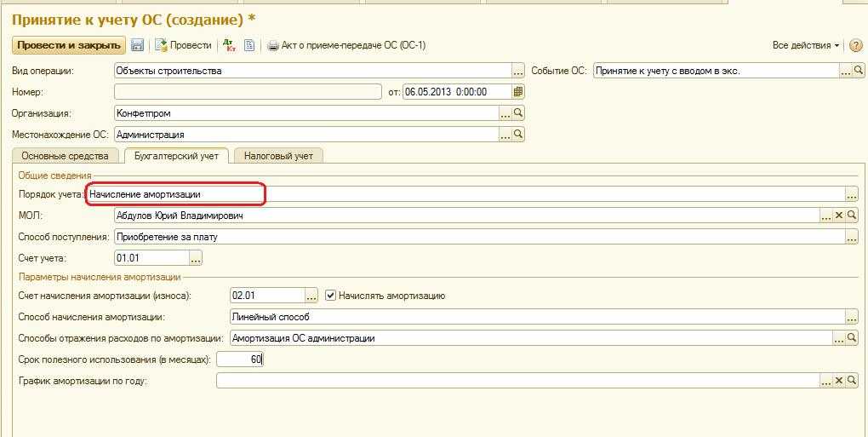Open the calendar picker for the date field
Screen dimensions: 868x437
pyautogui.click(x=518, y=92)
